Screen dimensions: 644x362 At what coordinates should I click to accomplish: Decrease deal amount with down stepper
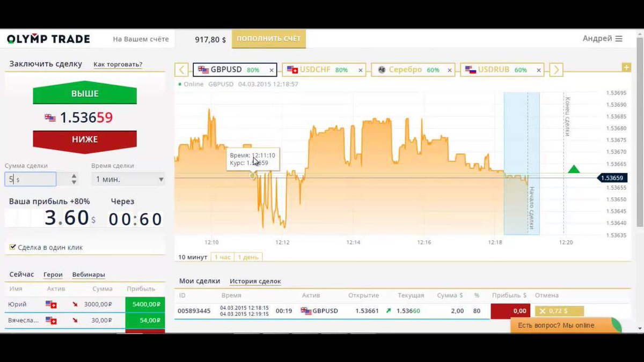[x=74, y=182]
